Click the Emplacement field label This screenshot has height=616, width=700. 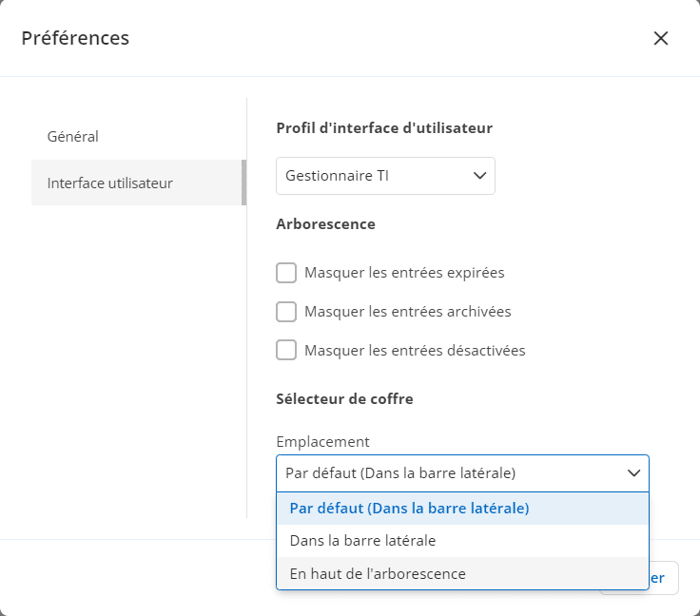pos(322,441)
